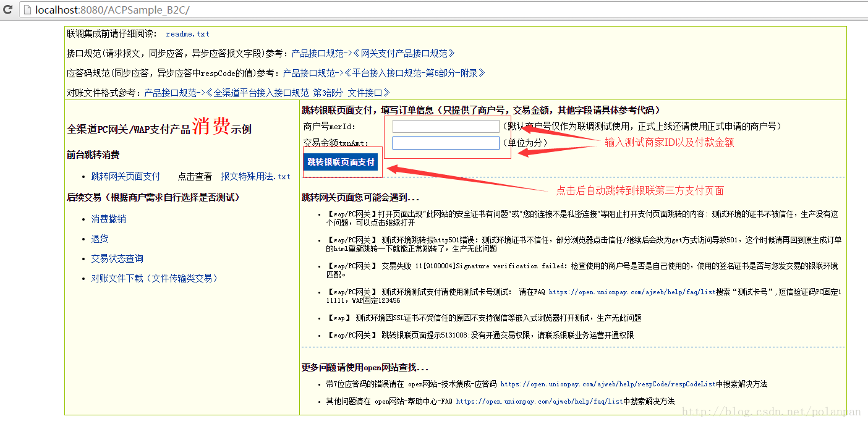Image resolution: width=868 pixels, height=424 pixels.
Task: Open 《平台接入接口规范-第5部分-附录》 link
Action: pyautogui.click(x=414, y=74)
